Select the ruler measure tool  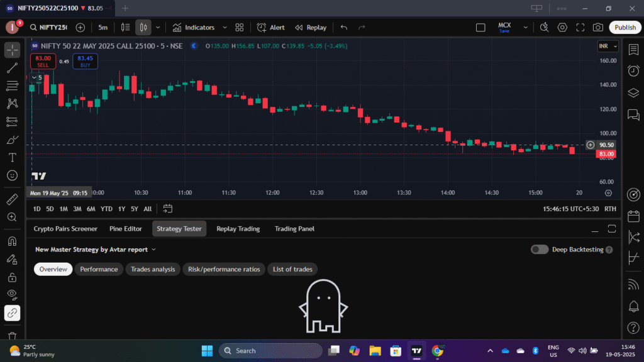point(13,199)
